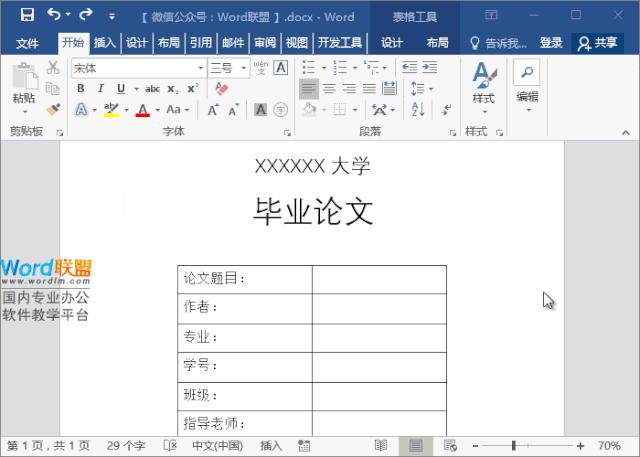Click the phonetic guide wén icon

[x=261, y=68]
